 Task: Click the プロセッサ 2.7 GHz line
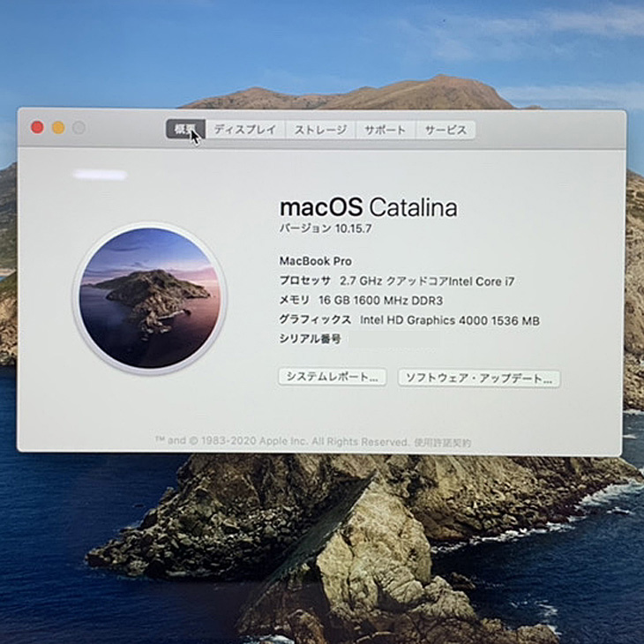397,281
